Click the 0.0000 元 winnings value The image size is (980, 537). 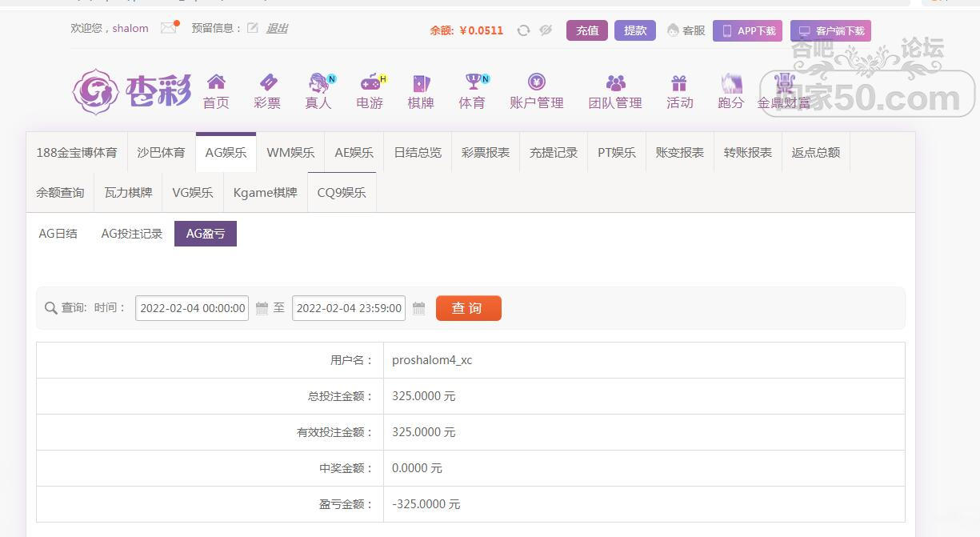point(417,468)
